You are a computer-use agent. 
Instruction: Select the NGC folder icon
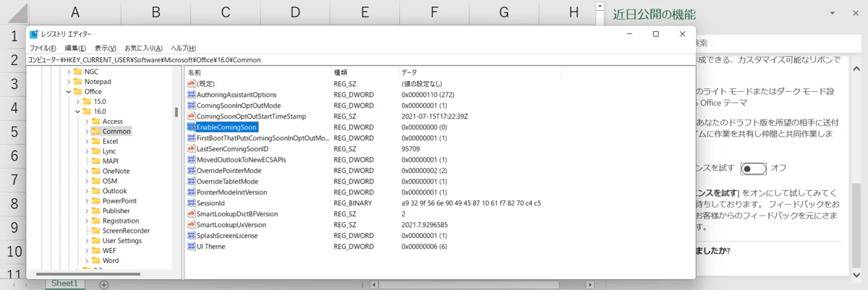pyautogui.click(x=78, y=72)
